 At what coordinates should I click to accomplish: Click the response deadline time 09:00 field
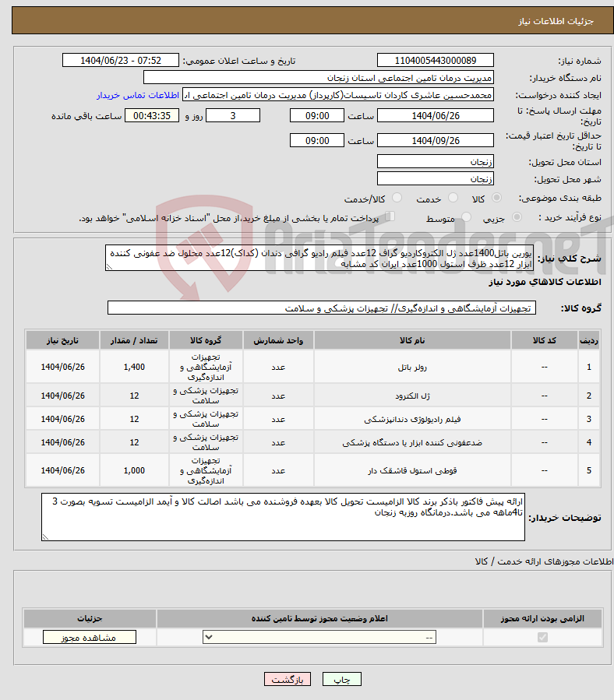(317, 115)
